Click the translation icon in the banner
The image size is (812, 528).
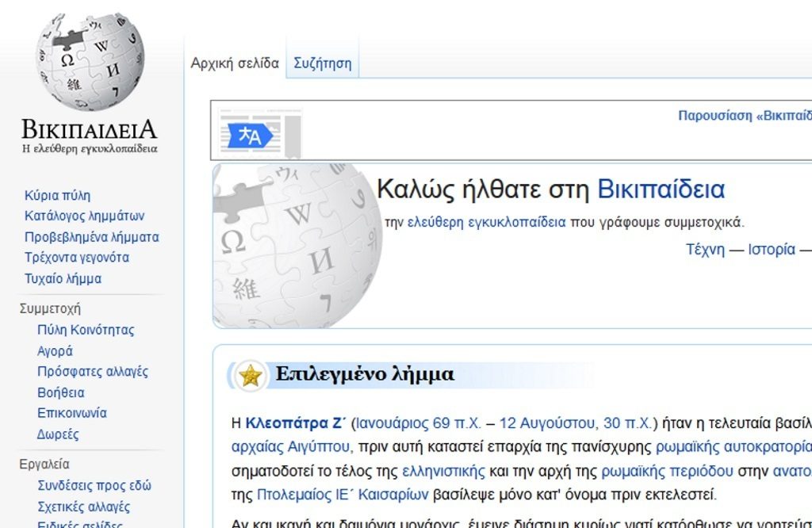pos(251,135)
